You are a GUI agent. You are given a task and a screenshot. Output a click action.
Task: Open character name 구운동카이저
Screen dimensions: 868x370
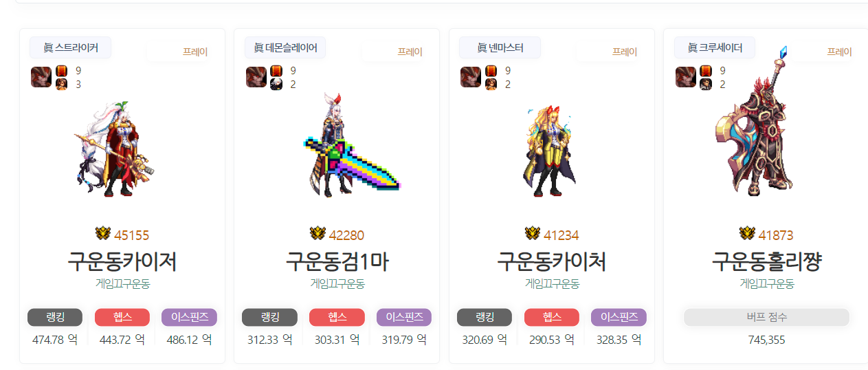coord(122,261)
